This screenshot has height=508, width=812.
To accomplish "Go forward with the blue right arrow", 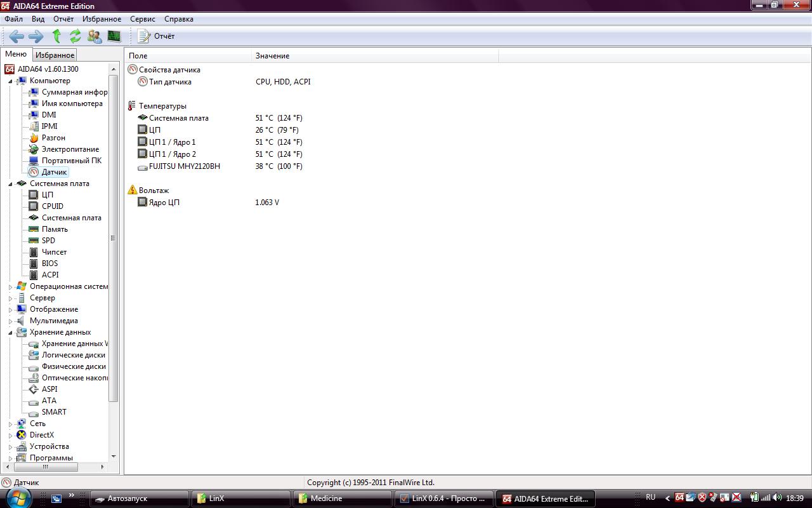I will point(36,36).
